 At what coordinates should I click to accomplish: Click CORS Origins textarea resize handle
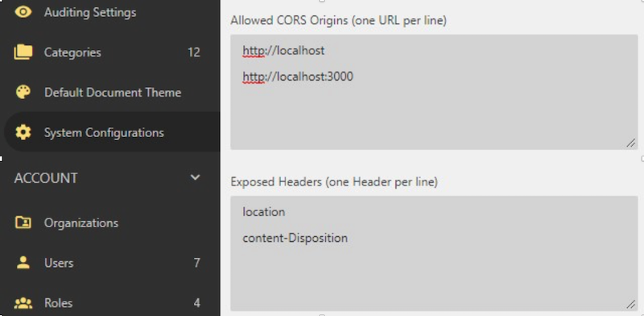coord(631,143)
